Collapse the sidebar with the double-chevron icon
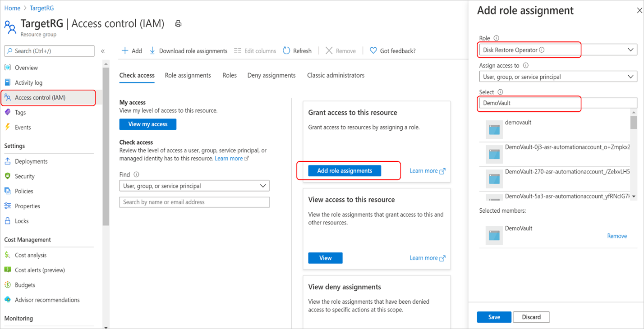 (103, 51)
